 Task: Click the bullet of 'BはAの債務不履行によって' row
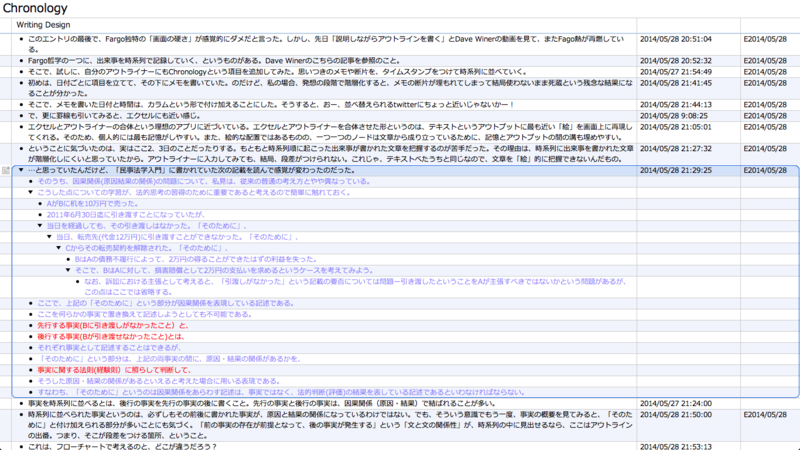click(68, 259)
